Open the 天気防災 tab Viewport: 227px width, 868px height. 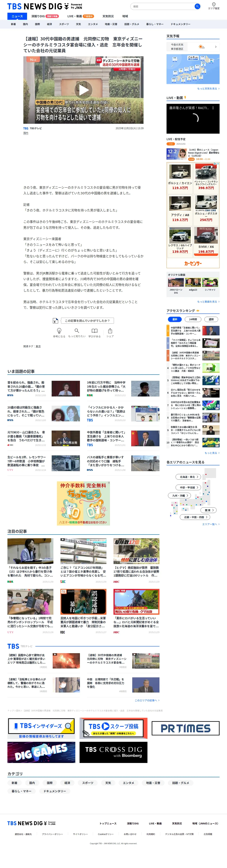tap(108, 16)
